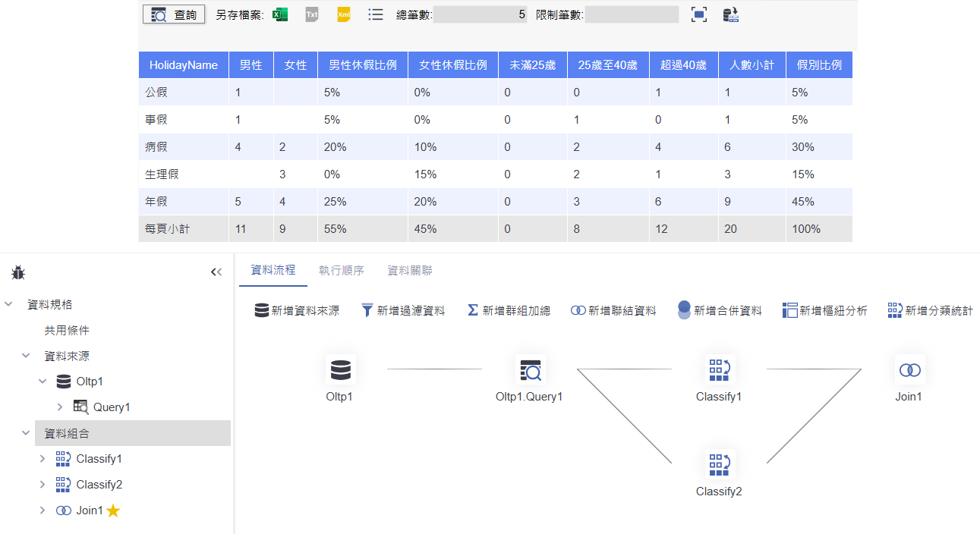This screenshot has height=534, width=980.
Task: Click the fullscreen frame icon
Action: click(699, 14)
